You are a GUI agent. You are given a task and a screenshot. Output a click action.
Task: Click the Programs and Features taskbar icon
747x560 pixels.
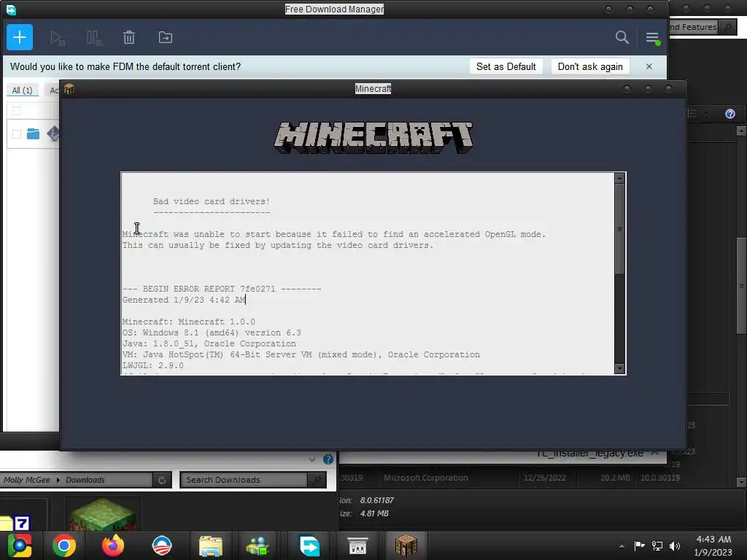tap(357, 545)
